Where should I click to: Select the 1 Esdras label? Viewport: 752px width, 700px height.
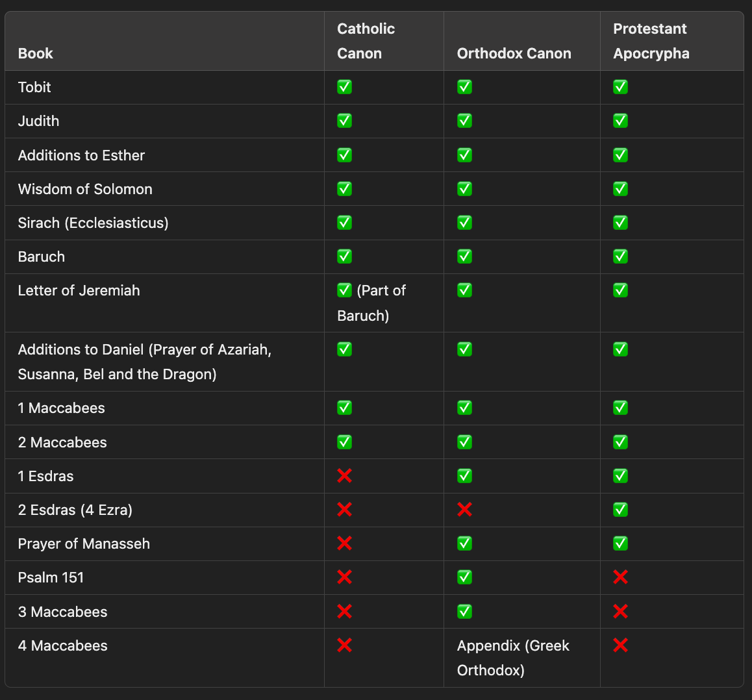45,476
